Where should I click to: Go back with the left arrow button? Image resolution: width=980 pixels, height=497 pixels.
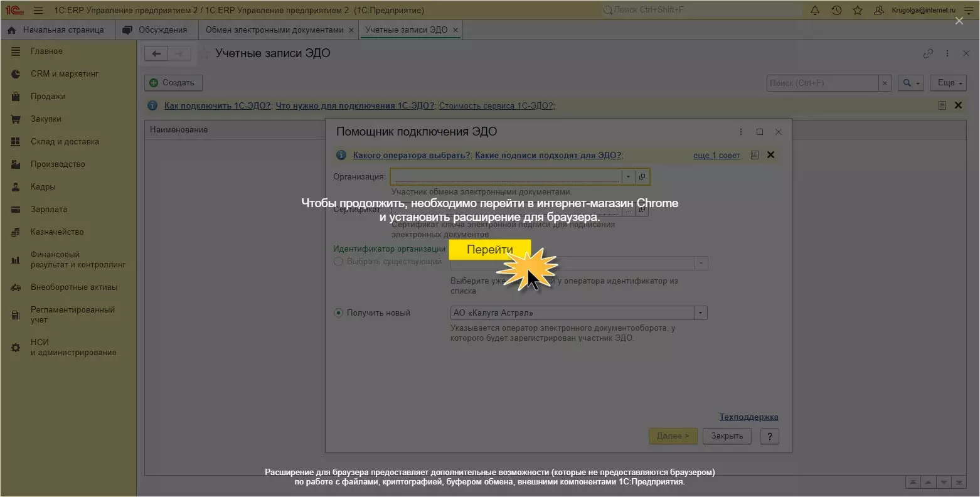pyautogui.click(x=156, y=54)
